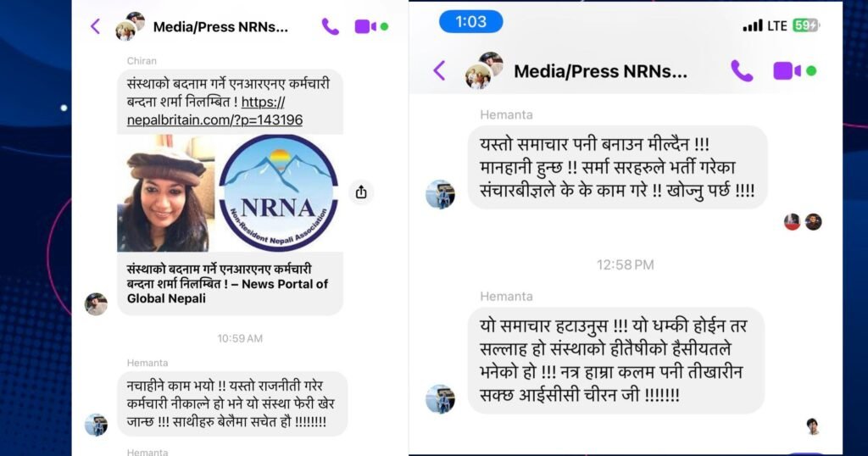The height and width of the screenshot is (456, 868).
Task: Open NRNA link preview thumbnail image
Action: click(x=230, y=193)
